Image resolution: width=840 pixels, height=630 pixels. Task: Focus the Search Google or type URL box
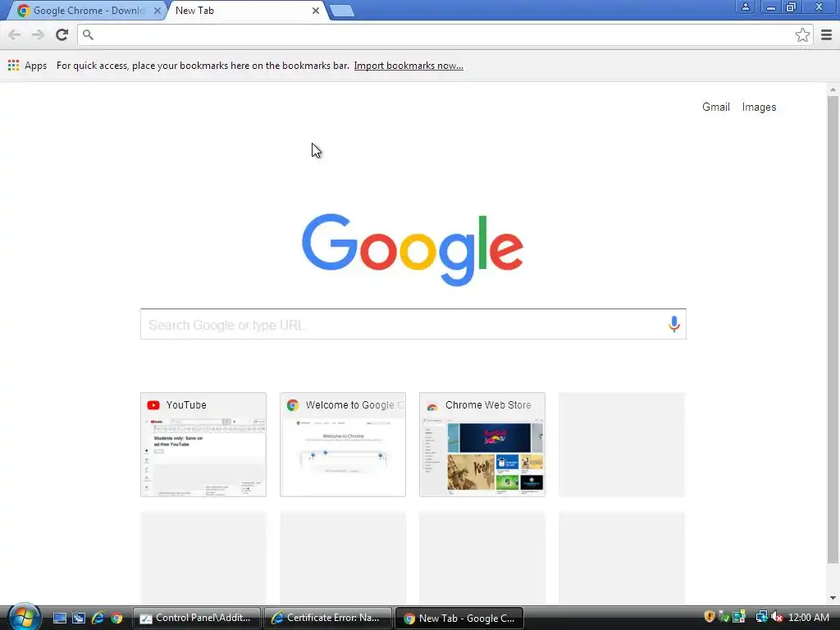click(x=413, y=324)
